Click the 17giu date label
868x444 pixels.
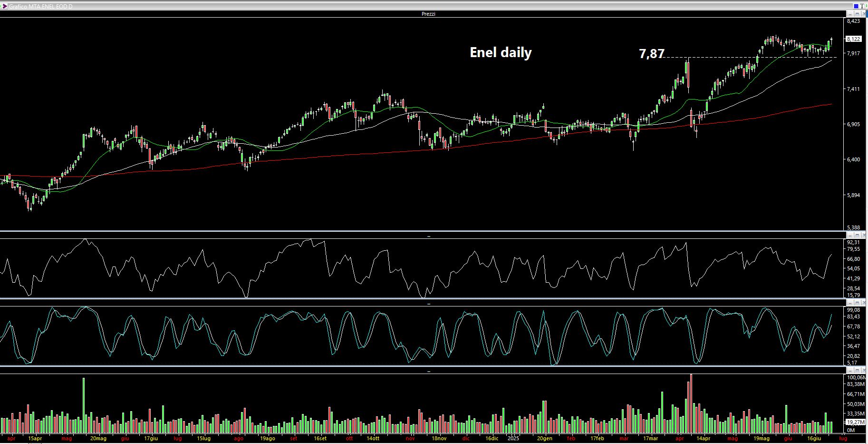[151, 439]
